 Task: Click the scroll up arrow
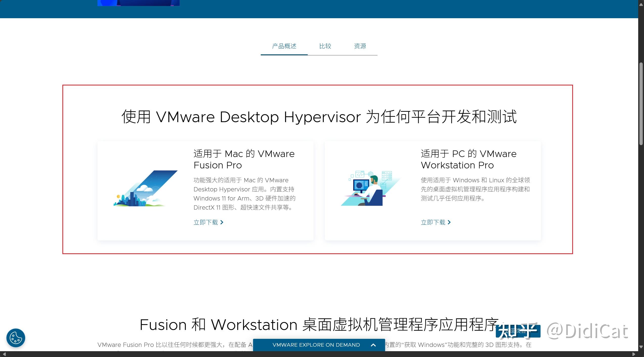641,5
